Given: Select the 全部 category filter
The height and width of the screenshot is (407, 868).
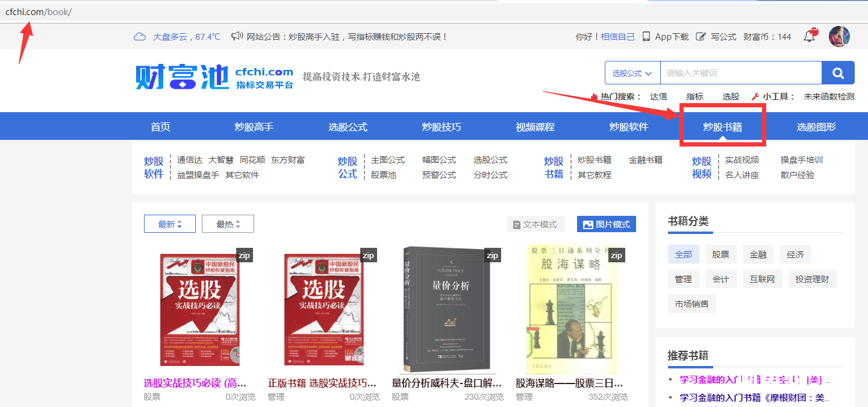Looking at the screenshot, I should [x=683, y=254].
